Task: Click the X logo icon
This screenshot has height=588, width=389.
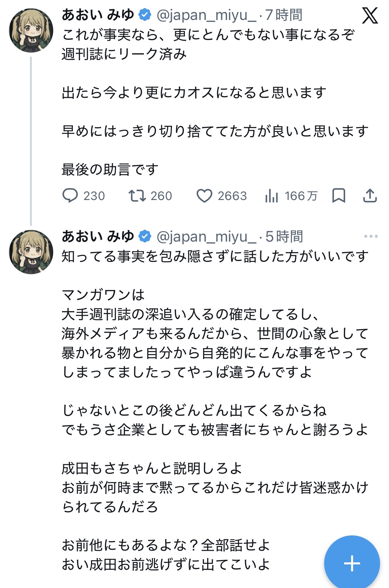Action: point(370,15)
